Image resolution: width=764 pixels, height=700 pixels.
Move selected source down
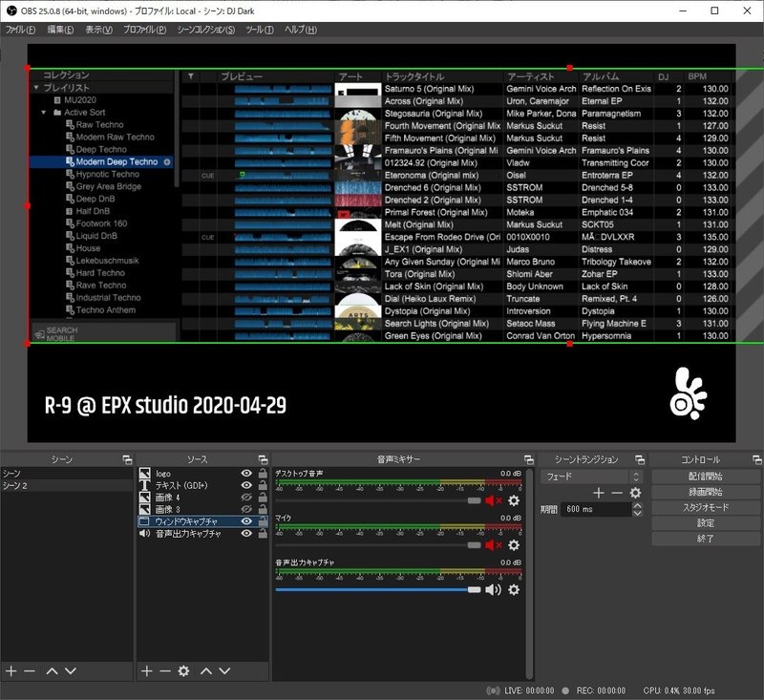pos(224,671)
